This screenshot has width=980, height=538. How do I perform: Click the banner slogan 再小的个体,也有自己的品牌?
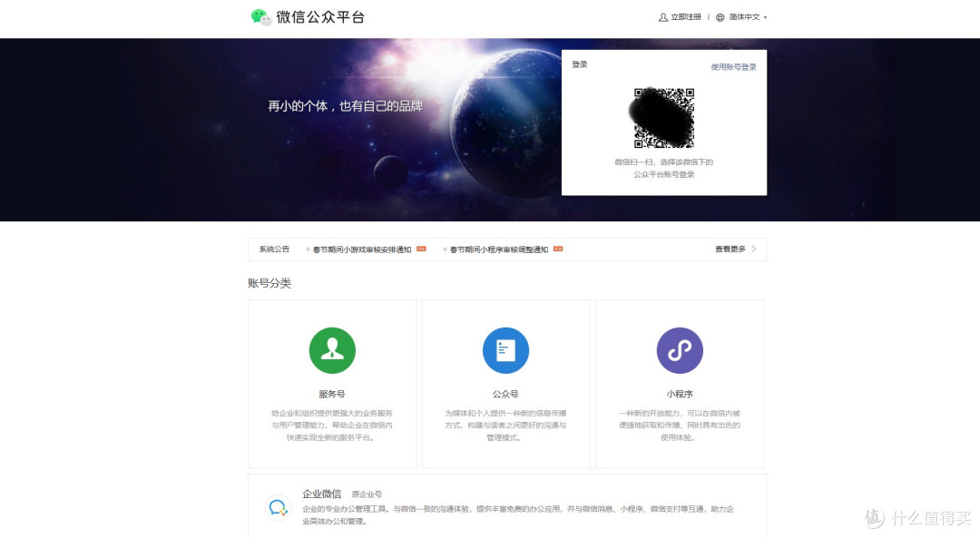click(x=346, y=106)
